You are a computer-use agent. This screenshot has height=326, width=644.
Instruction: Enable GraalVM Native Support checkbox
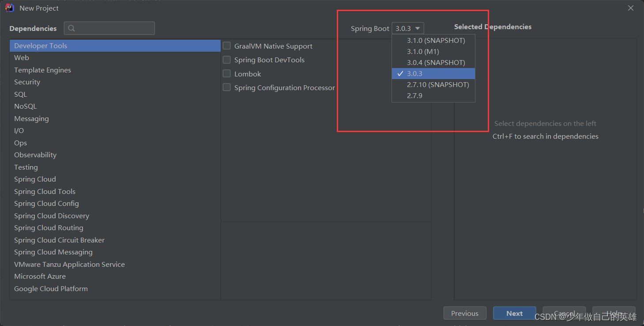(226, 46)
